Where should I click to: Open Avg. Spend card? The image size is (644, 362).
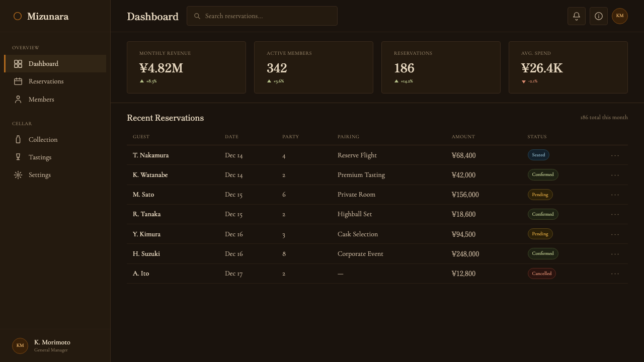coord(568,67)
